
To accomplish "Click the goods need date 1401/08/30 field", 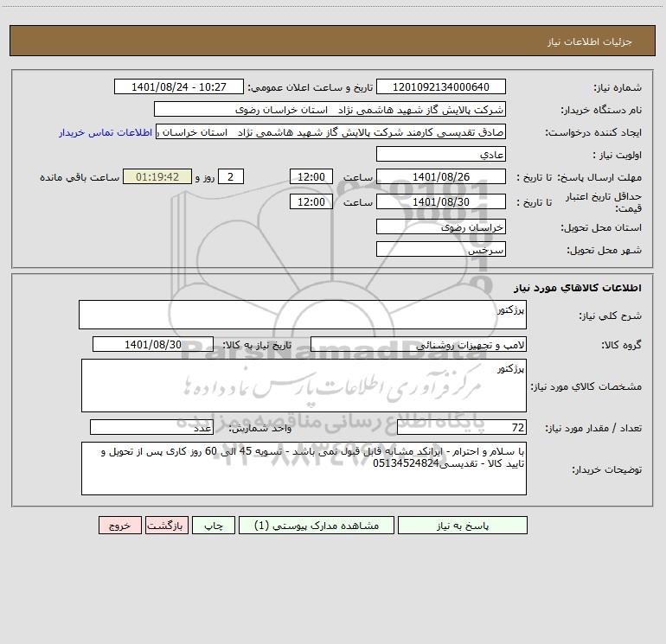I will tap(153, 344).
